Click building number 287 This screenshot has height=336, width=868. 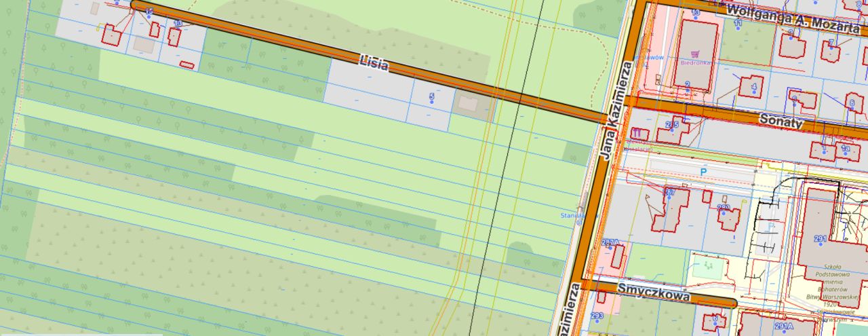[671, 193]
